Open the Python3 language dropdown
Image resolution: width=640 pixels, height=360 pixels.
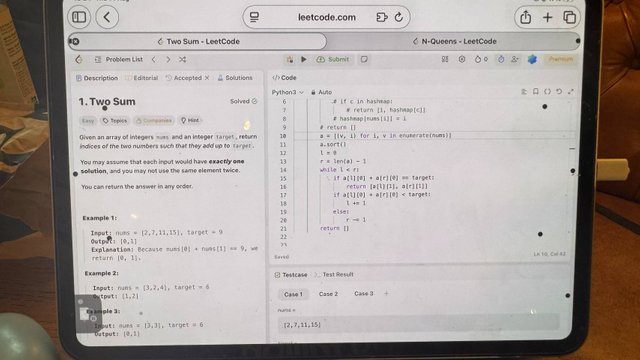[288, 92]
